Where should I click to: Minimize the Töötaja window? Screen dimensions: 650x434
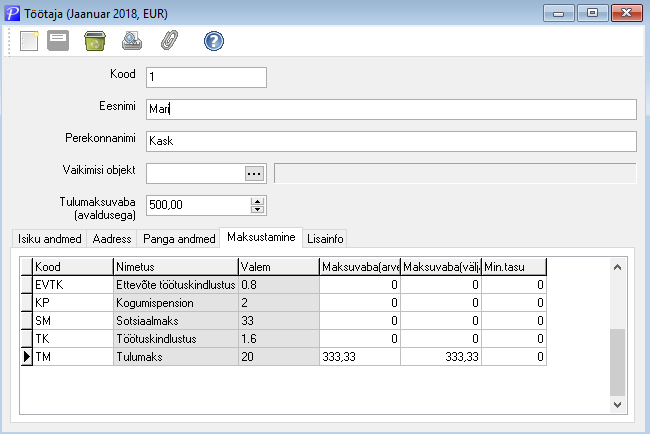(558, 13)
